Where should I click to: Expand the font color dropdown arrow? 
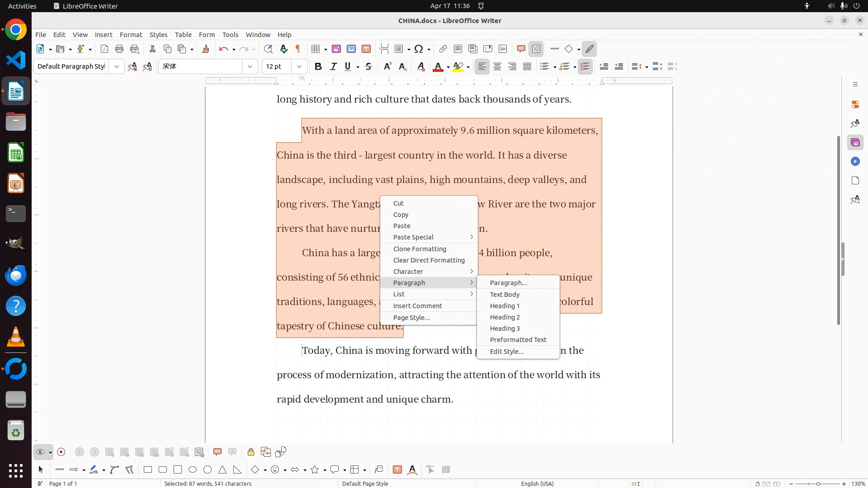[x=448, y=67]
